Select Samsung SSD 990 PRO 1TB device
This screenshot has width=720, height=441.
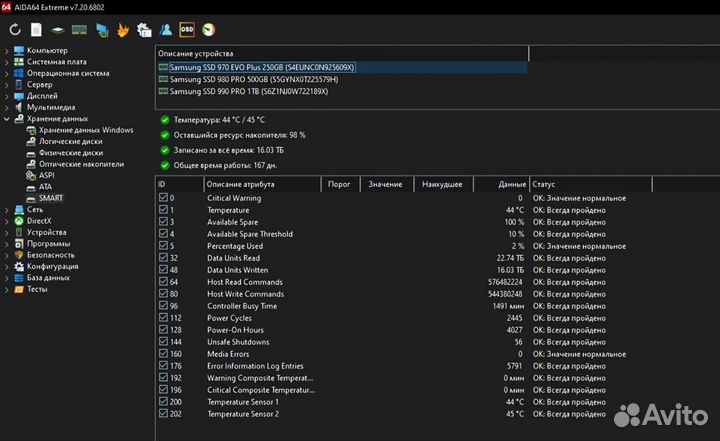point(248,91)
